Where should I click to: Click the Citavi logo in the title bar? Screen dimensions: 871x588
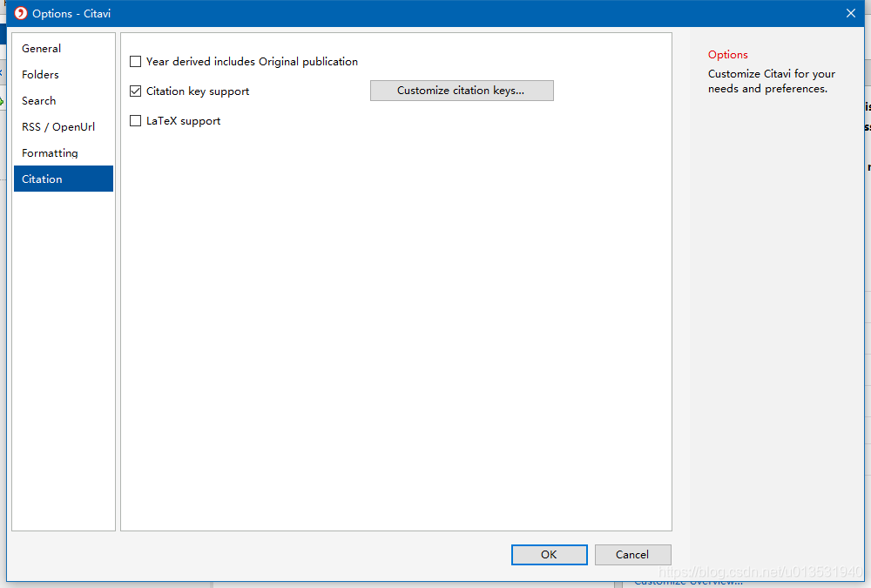pos(21,13)
